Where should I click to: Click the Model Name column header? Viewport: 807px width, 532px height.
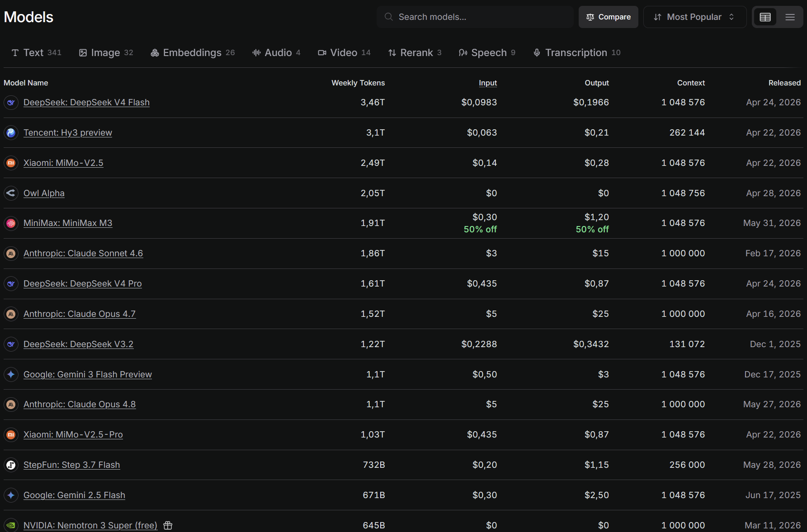26,83
